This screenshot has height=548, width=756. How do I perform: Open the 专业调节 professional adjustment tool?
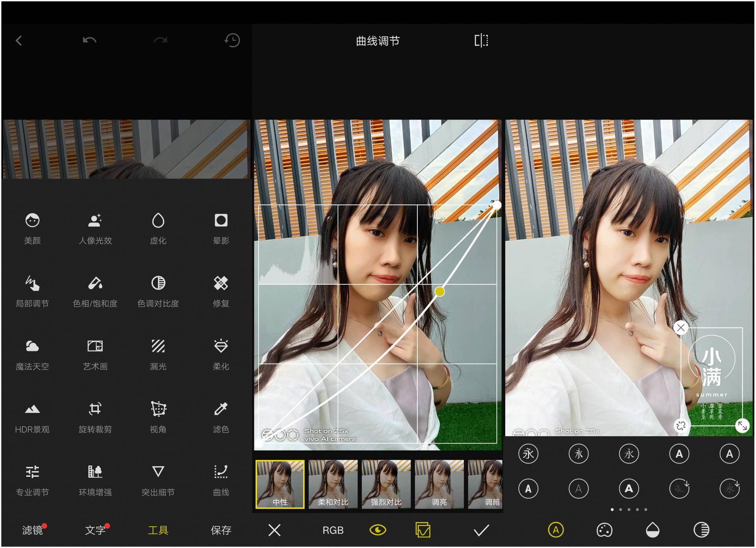point(33,481)
